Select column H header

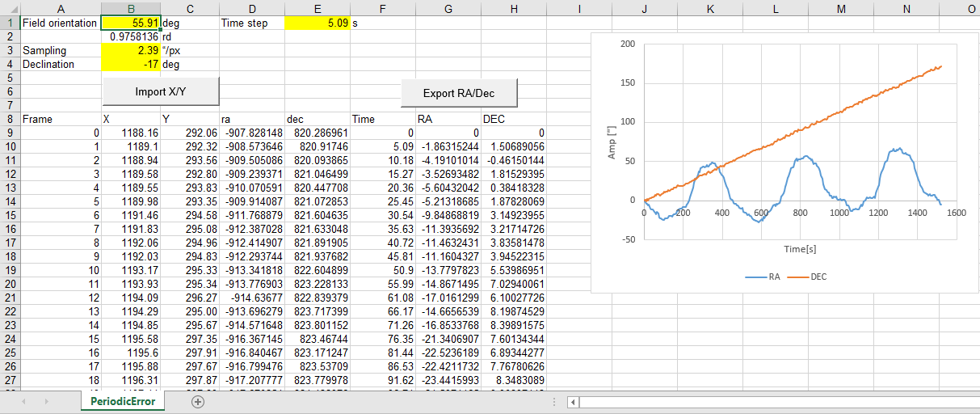point(515,8)
